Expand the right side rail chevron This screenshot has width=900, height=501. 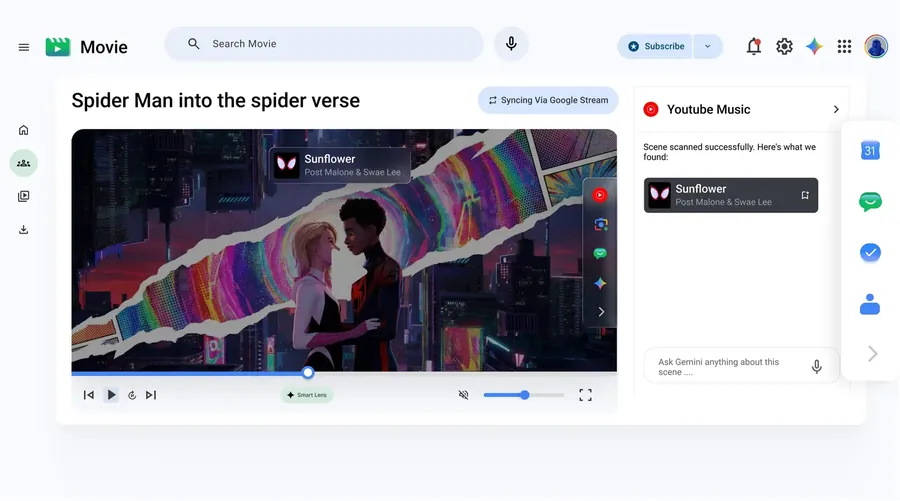[872, 354]
